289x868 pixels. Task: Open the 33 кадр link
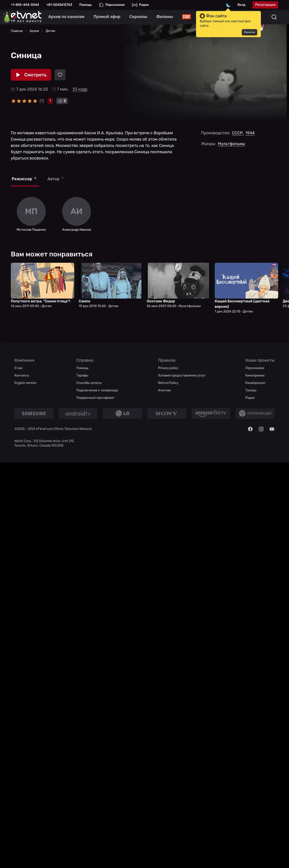[80, 89]
